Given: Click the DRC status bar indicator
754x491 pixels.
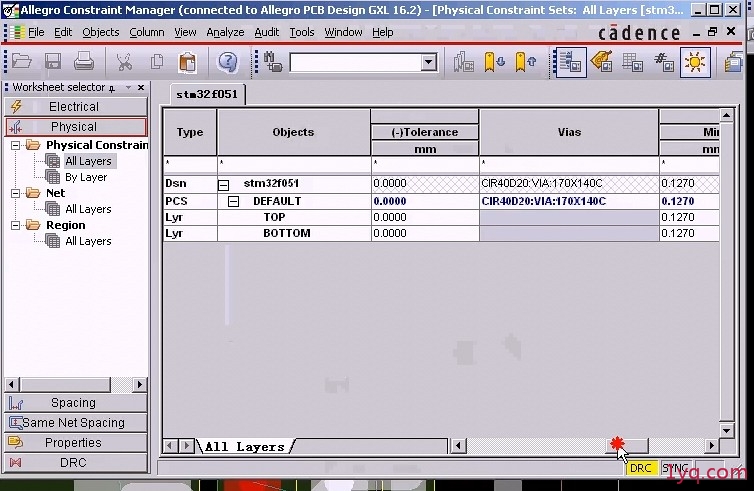Looking at the screenshot, I should 641,468.
